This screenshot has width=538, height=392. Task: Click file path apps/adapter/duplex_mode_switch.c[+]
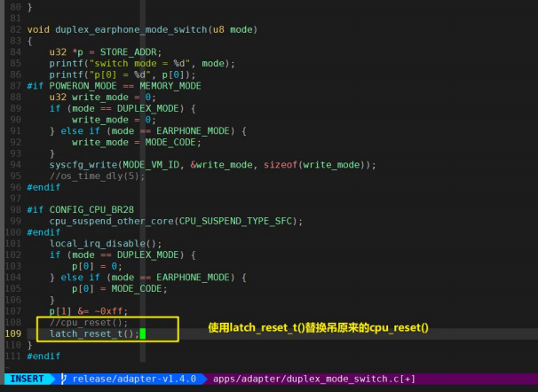pos(314,379)
